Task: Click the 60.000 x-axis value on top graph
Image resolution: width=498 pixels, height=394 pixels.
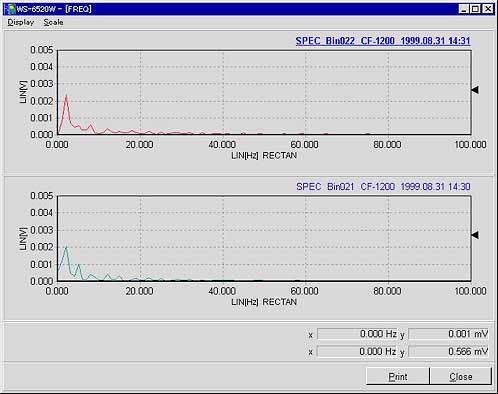Action: (x=304, y=145)
